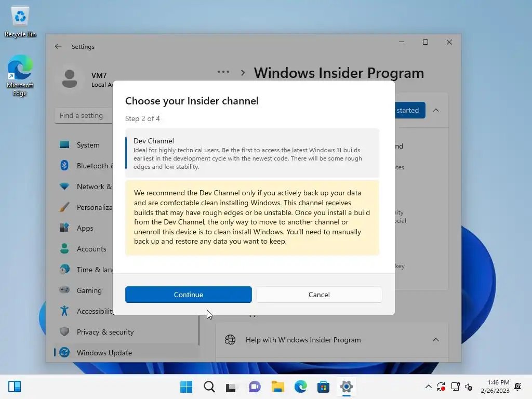
Task: Open Time & language clock icon
Action: 64,270
